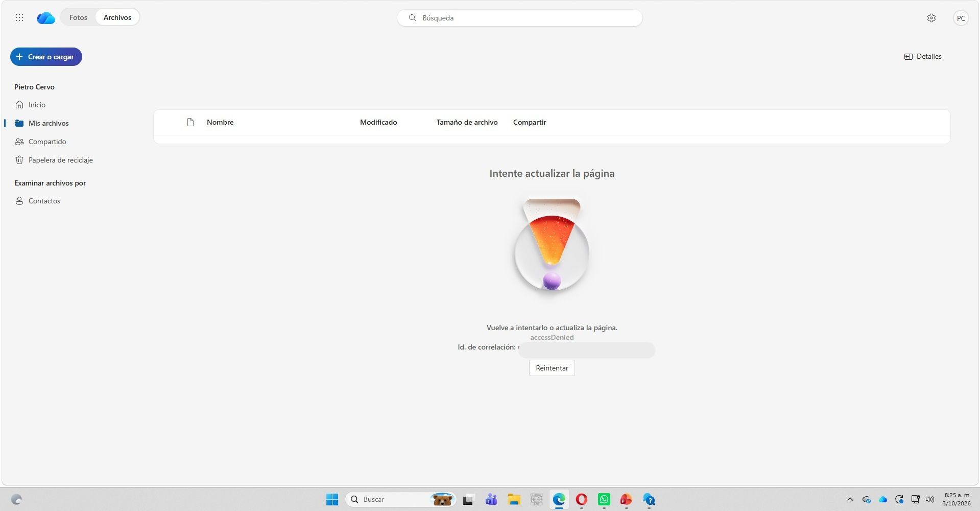Show hidden system tray icons
The image size is (980, 511).
[850, 499]
